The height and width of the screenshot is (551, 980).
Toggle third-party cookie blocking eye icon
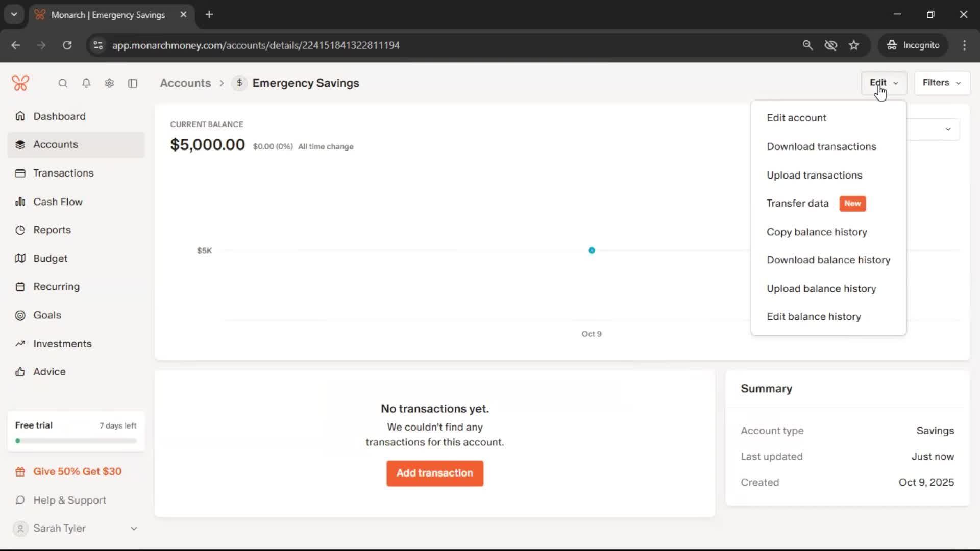tap(830, 45)
